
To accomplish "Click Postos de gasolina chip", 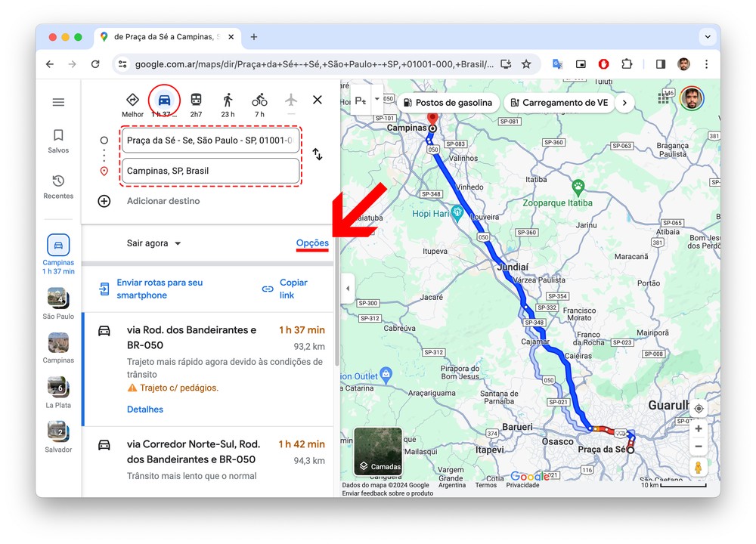I will point(448,103).
